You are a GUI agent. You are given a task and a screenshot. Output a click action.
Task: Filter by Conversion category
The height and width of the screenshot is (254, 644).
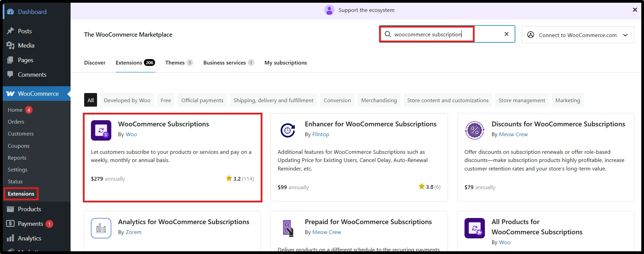(x=337, y=100)
